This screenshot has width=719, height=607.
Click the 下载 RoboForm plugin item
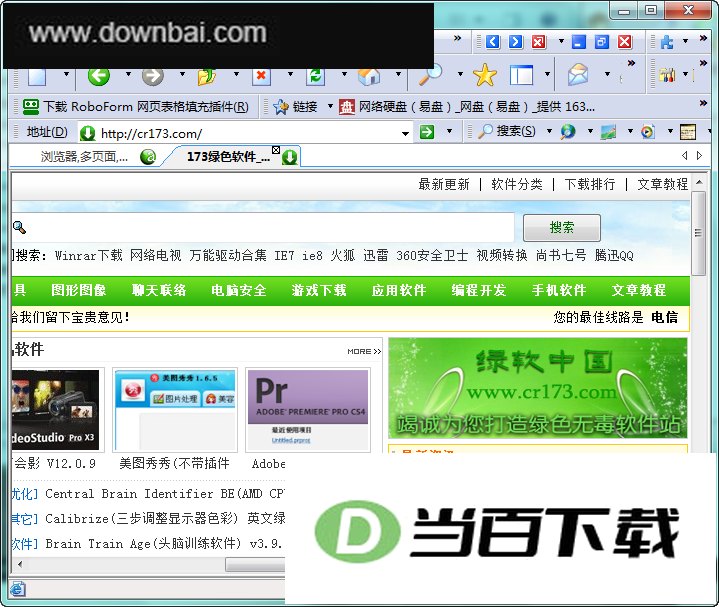136,107
